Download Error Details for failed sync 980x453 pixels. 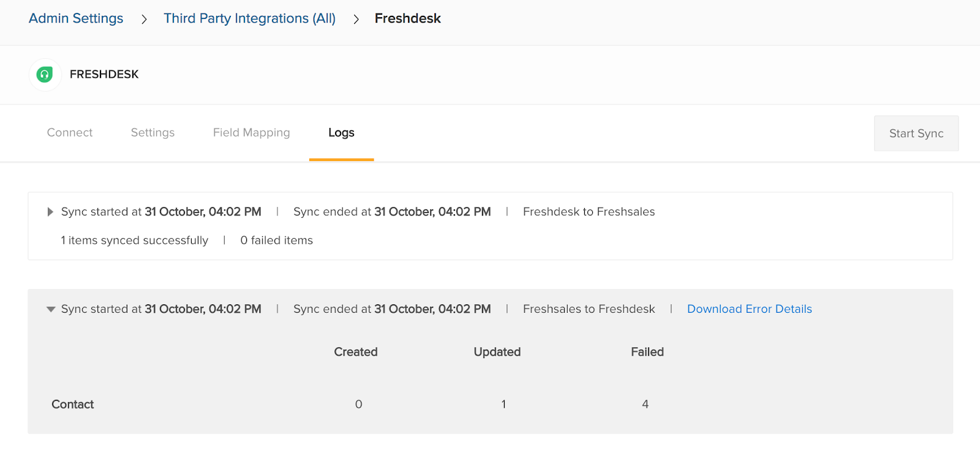point(749,309)
